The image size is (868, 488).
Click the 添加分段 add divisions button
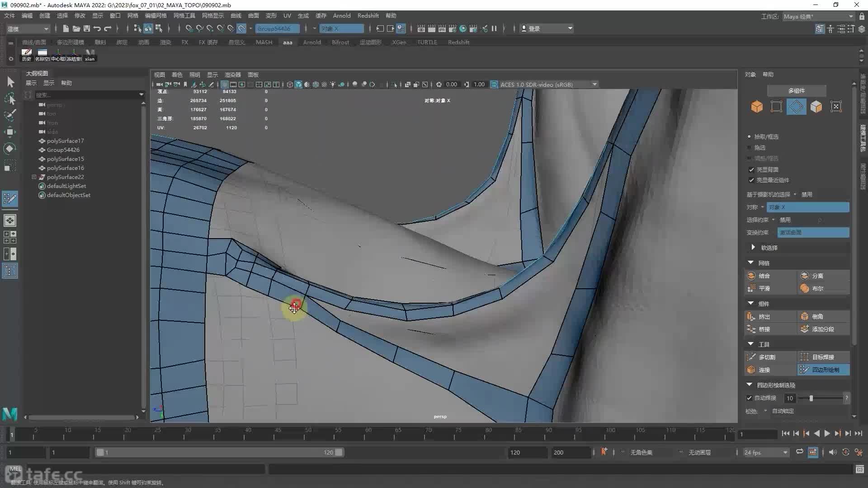823,329
